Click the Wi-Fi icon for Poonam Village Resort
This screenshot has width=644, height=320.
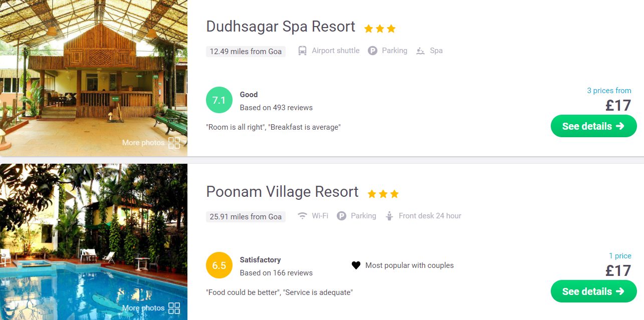pos(303,216)
